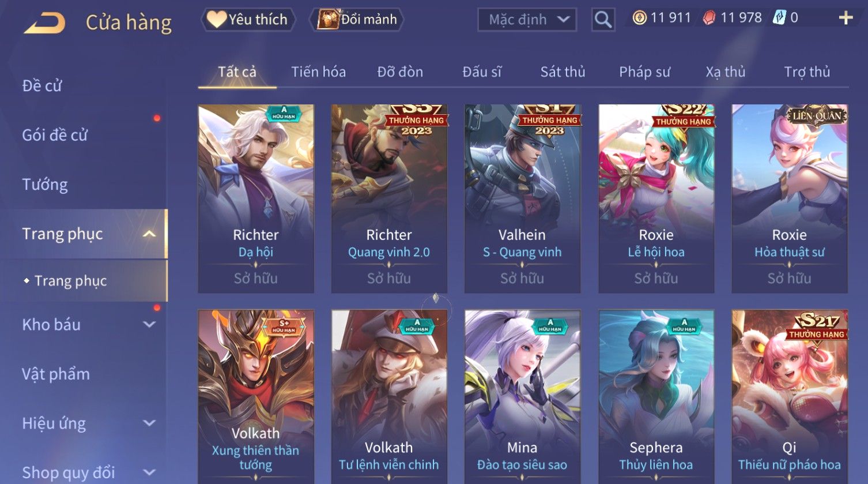Image resolution: width=868 pixels, height=484 pixels.
Task: Expand the Hiệu ứng sidebar section
Action: click(149, 423)
